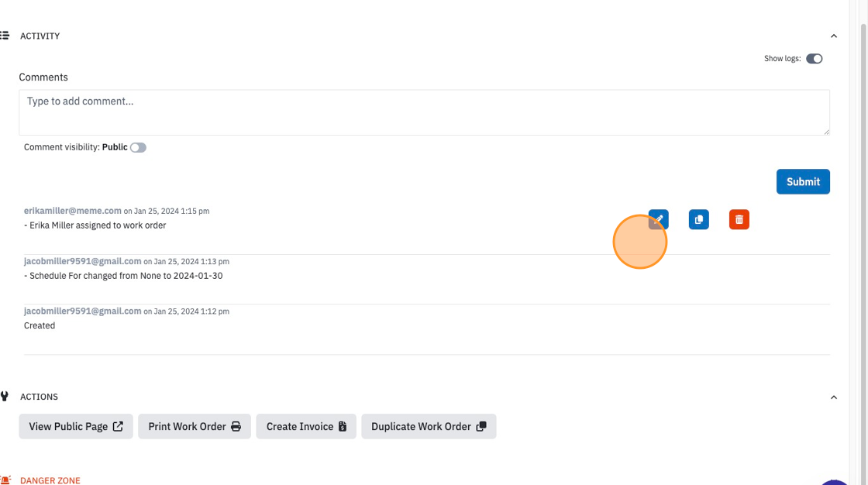Click the blue pencil edit comment icon

[658, 219]
